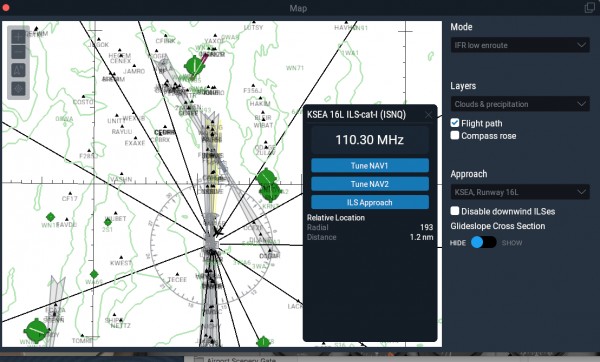
Task: Select the green airport symbol at bottom-left corner
Action: [x=36, y=330]
